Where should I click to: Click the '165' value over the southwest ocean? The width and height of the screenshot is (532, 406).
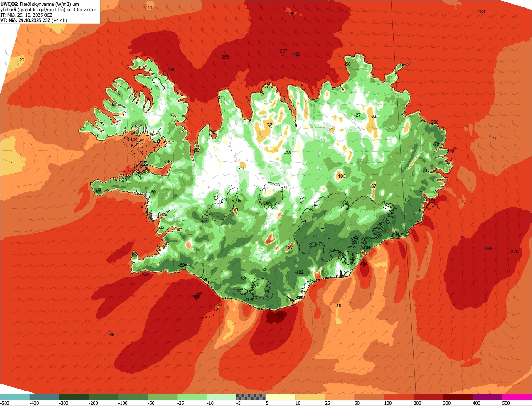(111, 335)
